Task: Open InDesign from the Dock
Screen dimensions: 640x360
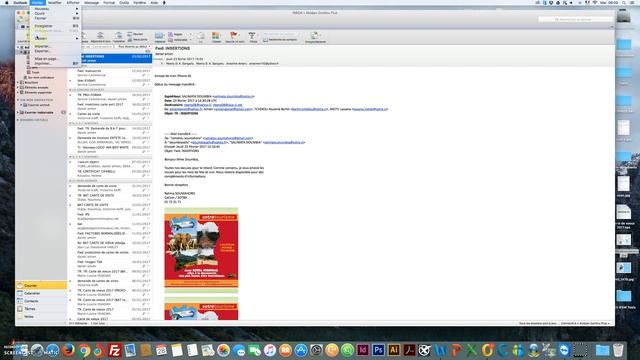Action: click(x=363, y=350)
